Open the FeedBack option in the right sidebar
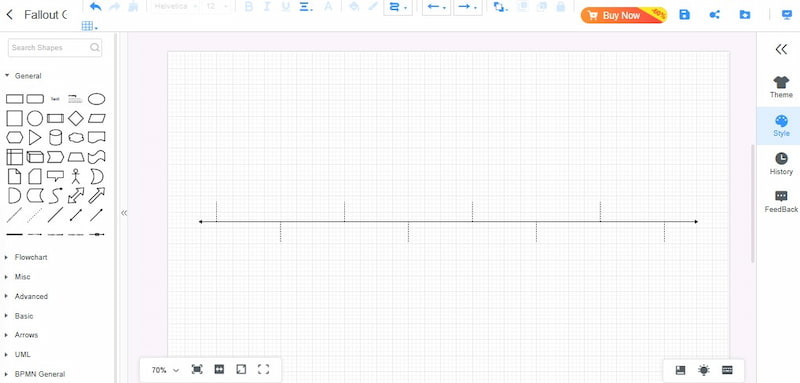800x383 pixels. [781, 202]
